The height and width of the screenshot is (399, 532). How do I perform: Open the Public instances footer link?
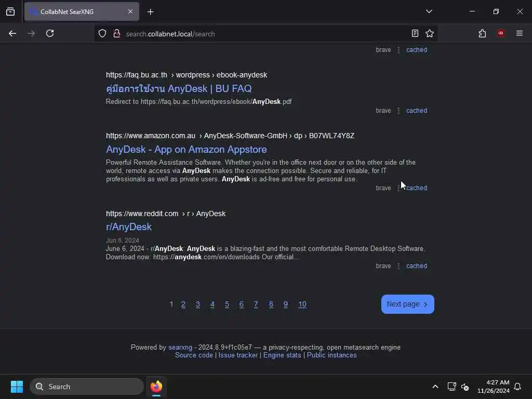click(331, 355)
